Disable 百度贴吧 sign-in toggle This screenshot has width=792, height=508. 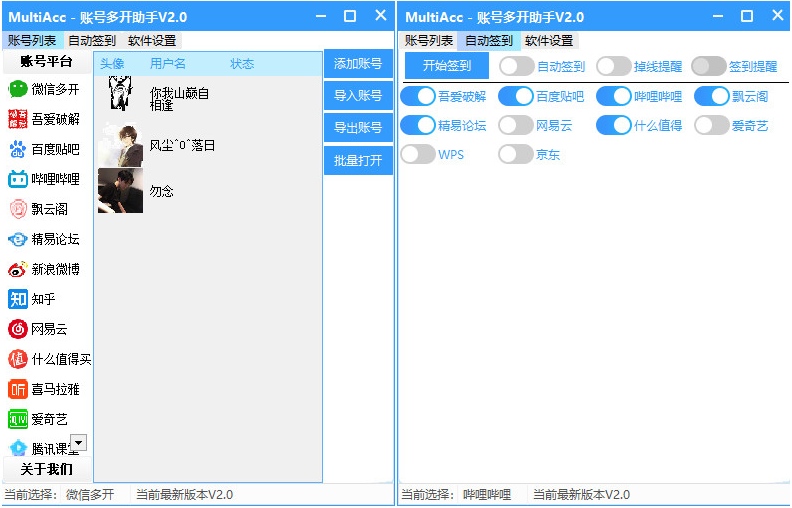click(x=516, y=96)
